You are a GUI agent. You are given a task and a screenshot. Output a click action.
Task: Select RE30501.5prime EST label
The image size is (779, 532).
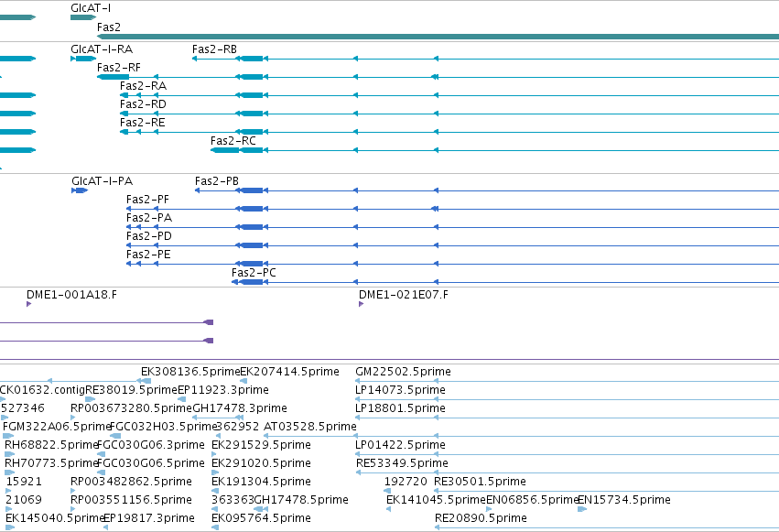tap(480, 482)
